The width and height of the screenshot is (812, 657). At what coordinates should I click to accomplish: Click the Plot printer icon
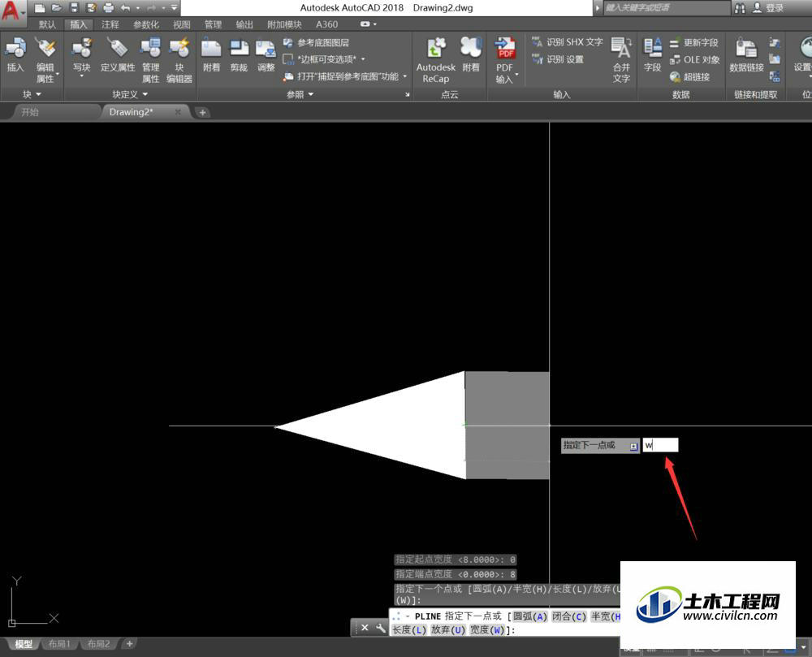click(x=108, y=8)
